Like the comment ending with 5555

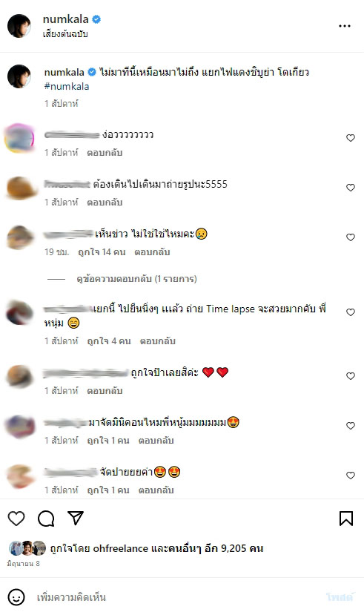(x=351, y=188)
